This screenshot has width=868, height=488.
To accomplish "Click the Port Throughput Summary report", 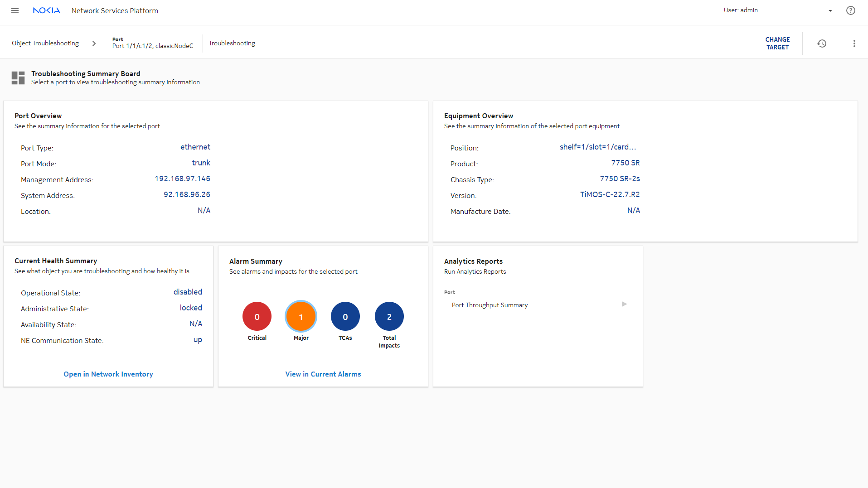I will pos(490,305).
